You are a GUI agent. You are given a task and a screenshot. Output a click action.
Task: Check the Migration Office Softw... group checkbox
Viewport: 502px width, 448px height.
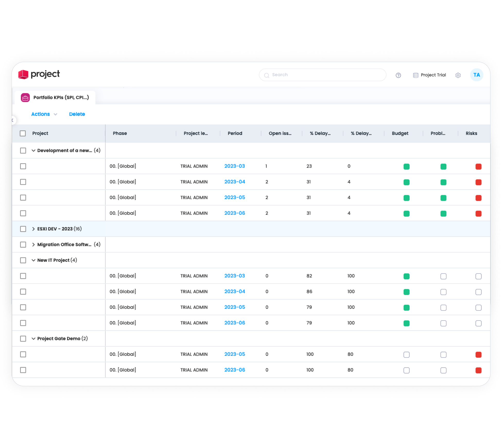click(23, 245)
